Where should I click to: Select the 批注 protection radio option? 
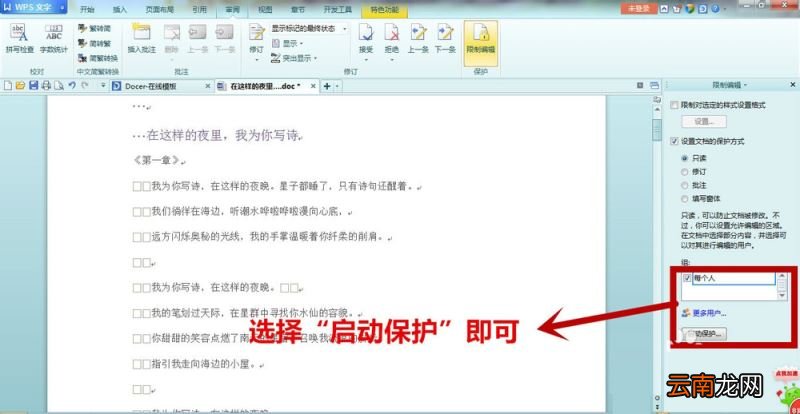684,185
